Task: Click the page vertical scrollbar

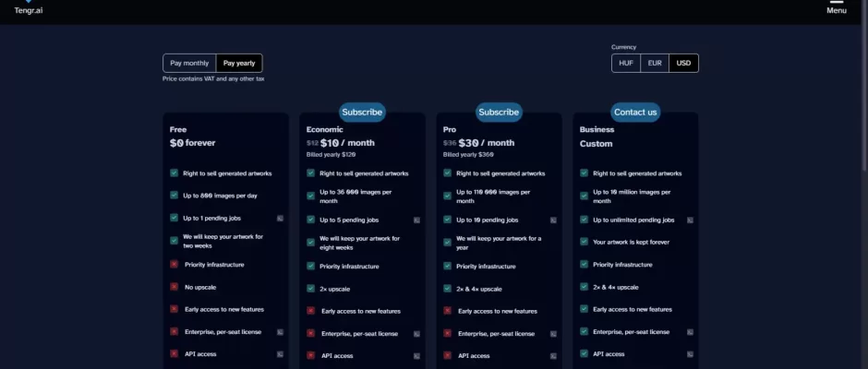Action: tap(865, 83)
